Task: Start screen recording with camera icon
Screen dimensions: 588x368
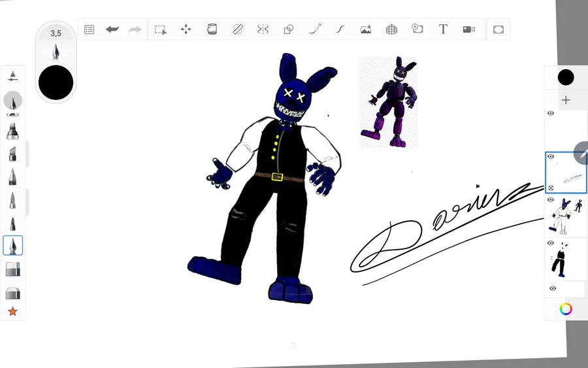Action: pyautogui.click(x=468, y=29)
